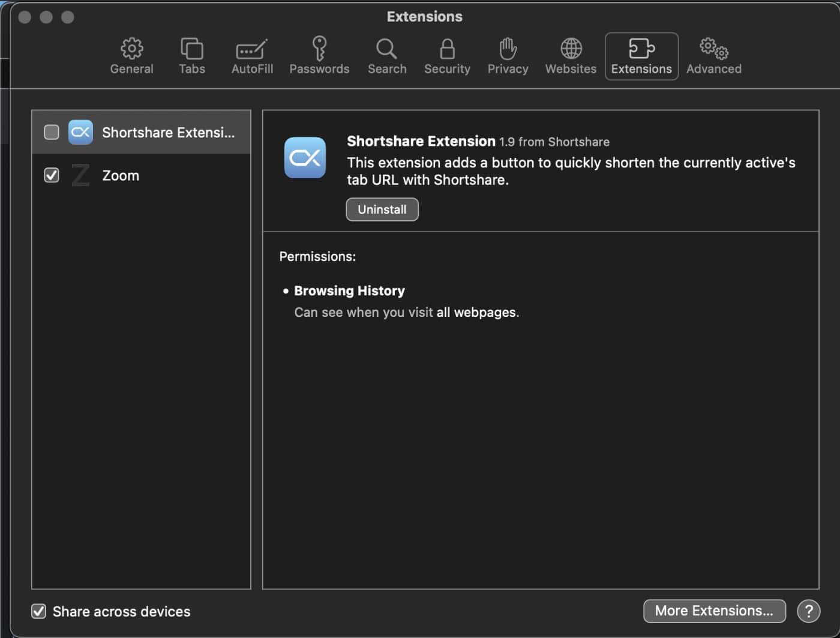This screenshot has height=638, width=840.
Task: Click the Extensions tab
Action: click(x=641, y=56)
